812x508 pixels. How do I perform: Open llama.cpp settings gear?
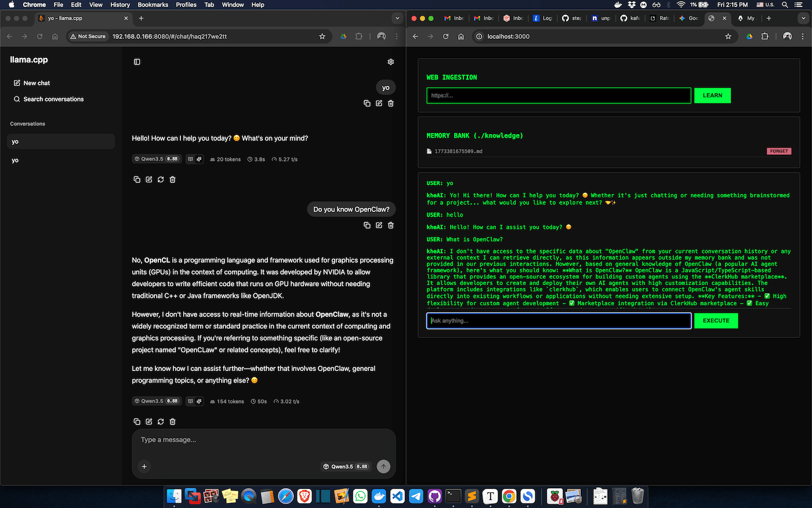coord(390,62)
